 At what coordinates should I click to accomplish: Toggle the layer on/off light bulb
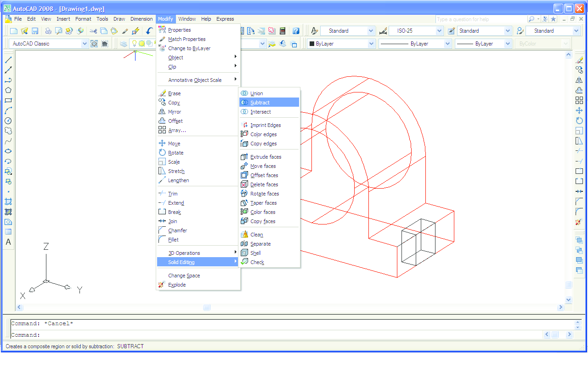[135, 44]
